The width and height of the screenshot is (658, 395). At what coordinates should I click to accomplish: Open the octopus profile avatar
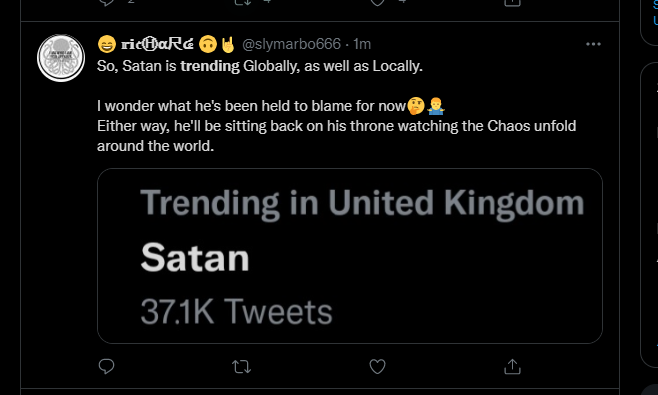61,58
